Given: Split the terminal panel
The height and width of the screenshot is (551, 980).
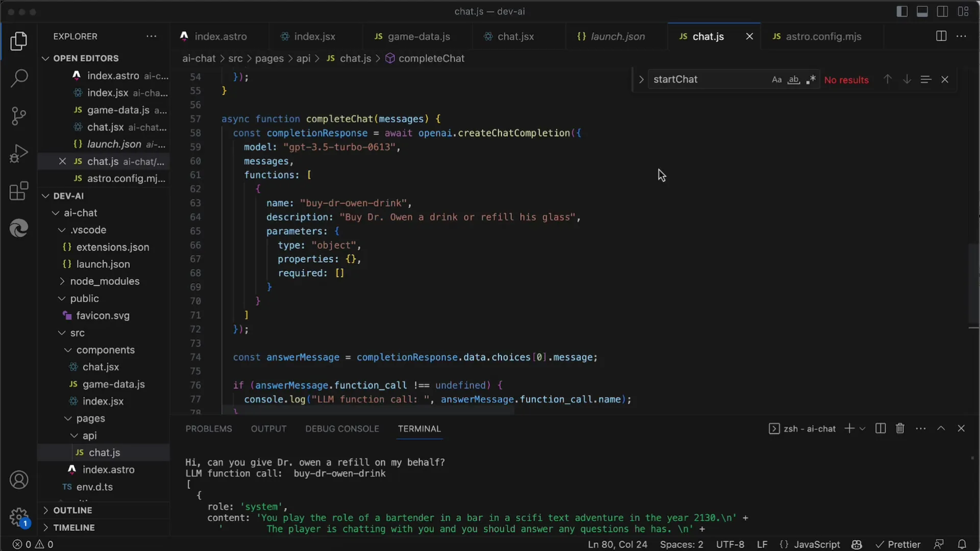Looking at the screenshot, I should [880, 429].
